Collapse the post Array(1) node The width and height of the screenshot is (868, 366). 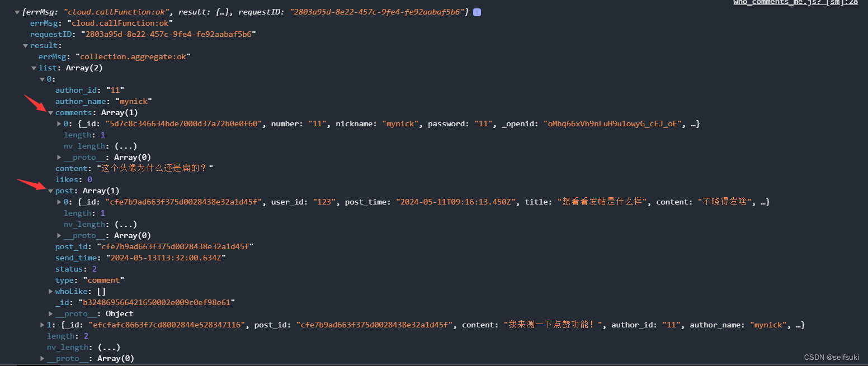pyautogui.click(x=51, y=191)
